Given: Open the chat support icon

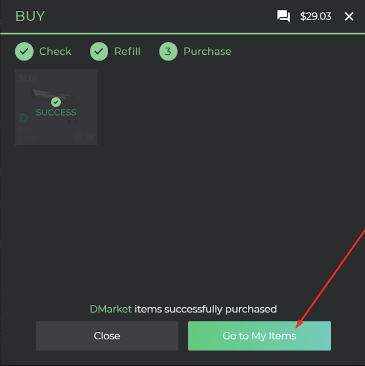Looking at the screenshot, I should click(x=283, y=16).
